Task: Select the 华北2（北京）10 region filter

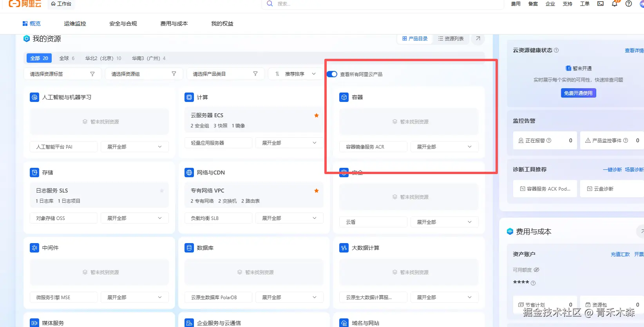Action: (103, 58)
